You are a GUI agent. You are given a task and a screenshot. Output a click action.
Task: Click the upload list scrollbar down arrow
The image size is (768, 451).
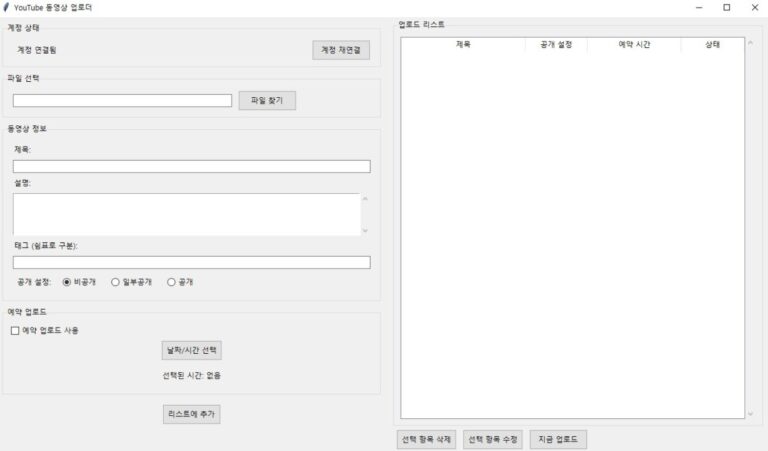[x=750, y=414]
